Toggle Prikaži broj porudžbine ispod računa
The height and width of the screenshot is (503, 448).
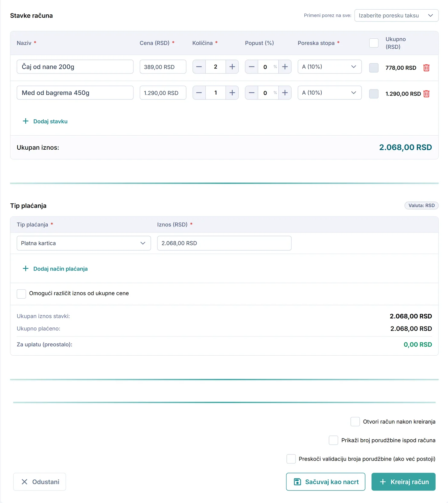coord(333,440)
